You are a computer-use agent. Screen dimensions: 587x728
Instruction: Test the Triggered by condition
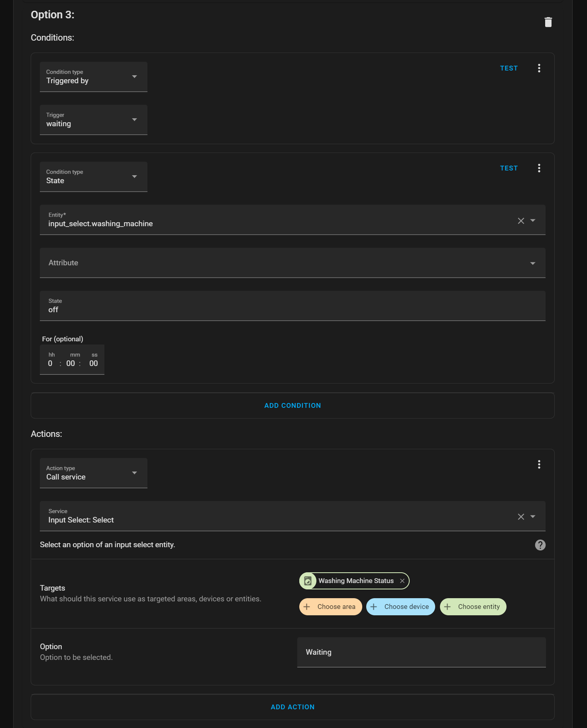(x=508, y=68)
